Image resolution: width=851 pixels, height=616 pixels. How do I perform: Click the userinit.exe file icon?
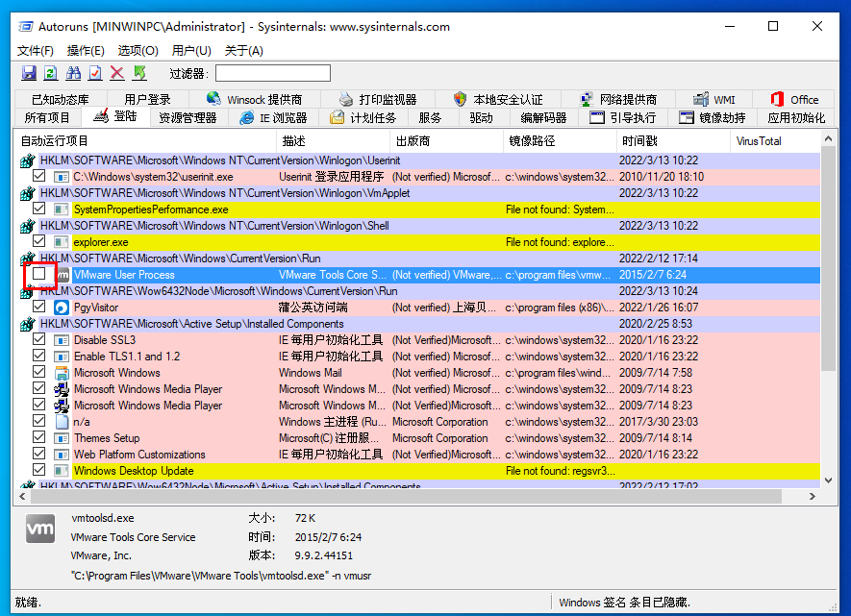pyautogui.click(x=62, y=177)
